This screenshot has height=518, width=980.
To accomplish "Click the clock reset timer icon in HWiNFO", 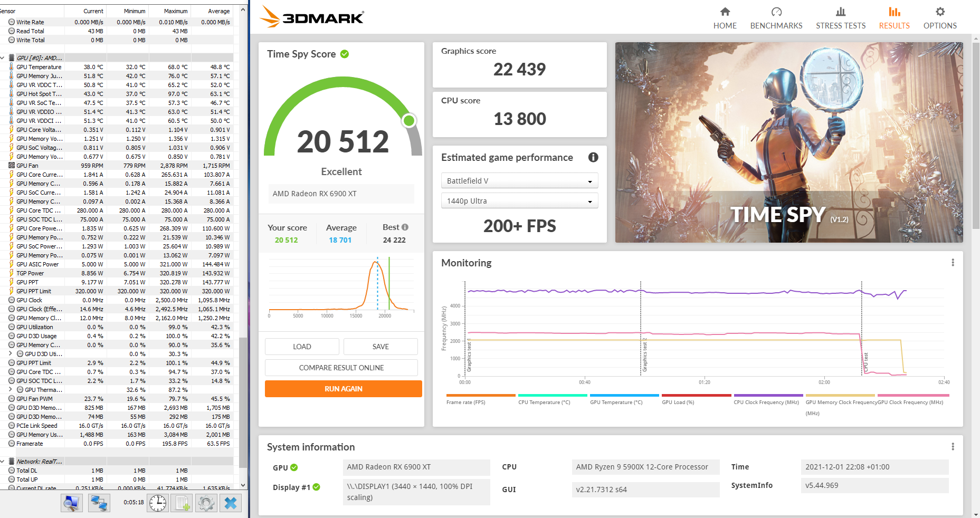I will [x=157, y=503].
